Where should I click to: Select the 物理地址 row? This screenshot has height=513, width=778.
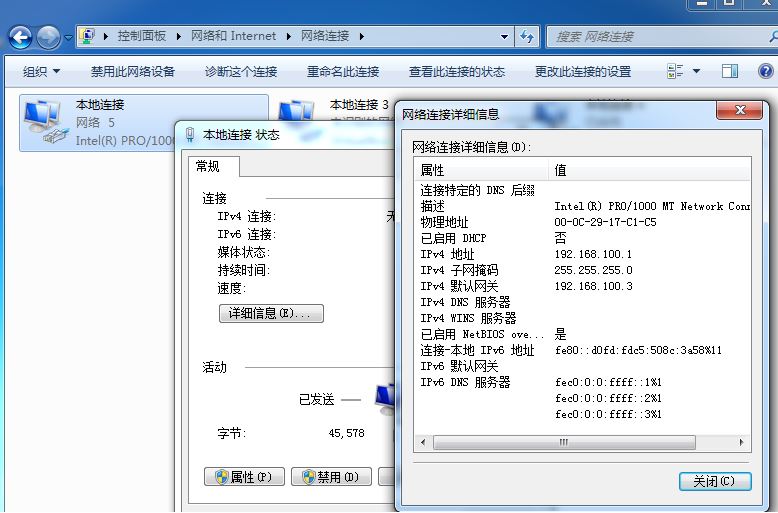click(583, 222)
